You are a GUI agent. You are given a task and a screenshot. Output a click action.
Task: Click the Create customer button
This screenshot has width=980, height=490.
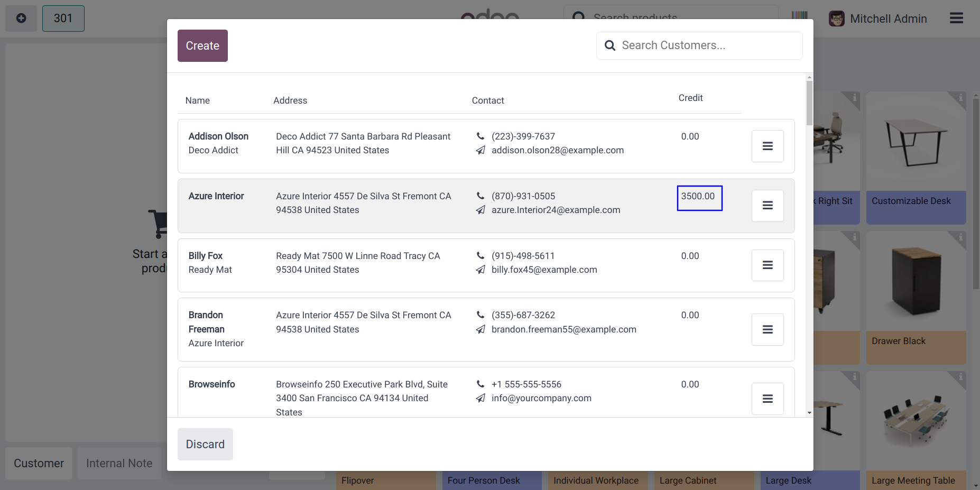click(202, 46)
